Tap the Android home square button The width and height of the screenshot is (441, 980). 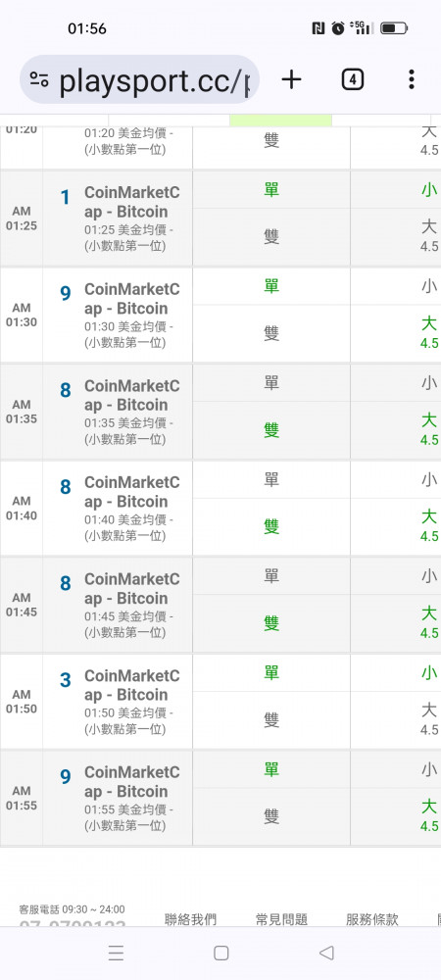tap(221, 953)
